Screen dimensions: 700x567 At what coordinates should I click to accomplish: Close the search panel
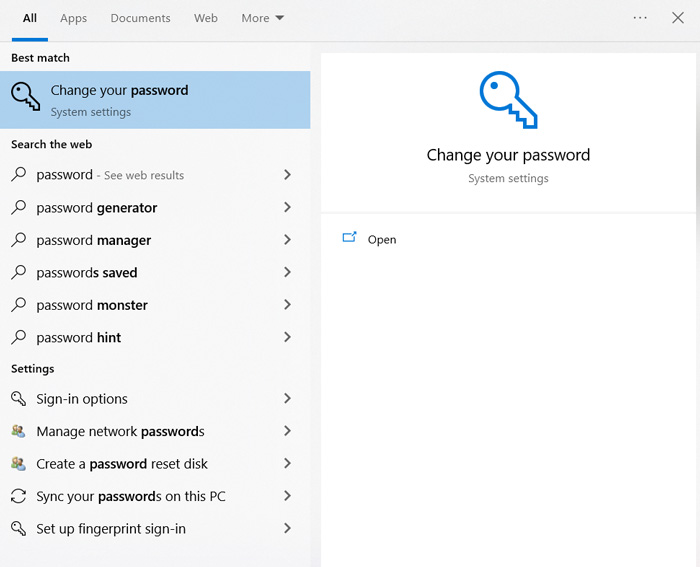(x=678, y=18)
